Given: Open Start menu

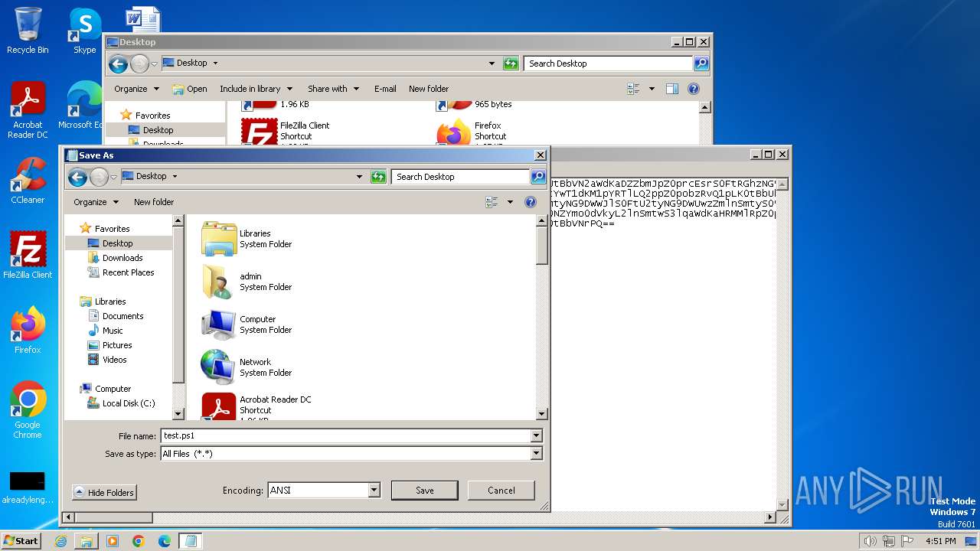Looking at the screenshot, I should click(x=21, y=541).
